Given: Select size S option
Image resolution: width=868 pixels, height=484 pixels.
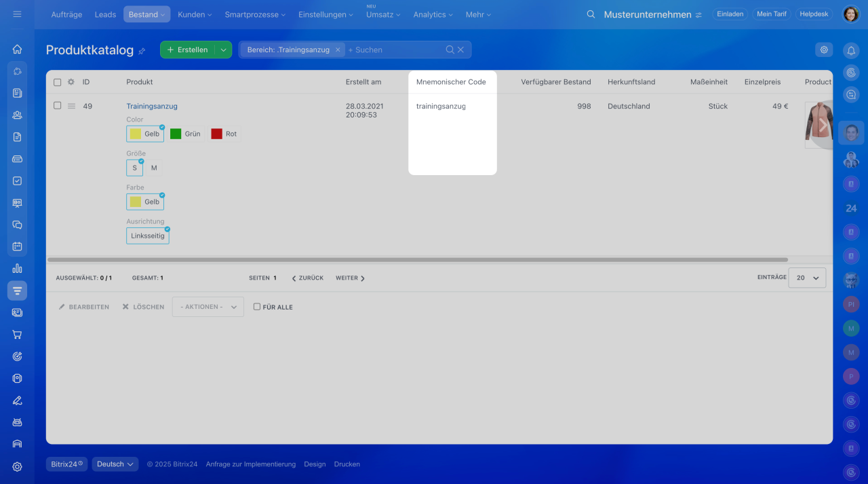Looking at the screenshot, I should [x=134, y=168].
